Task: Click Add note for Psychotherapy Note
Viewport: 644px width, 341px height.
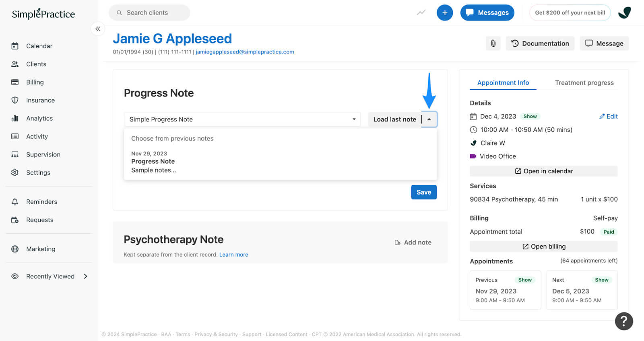Action: (x=413, y=242)
